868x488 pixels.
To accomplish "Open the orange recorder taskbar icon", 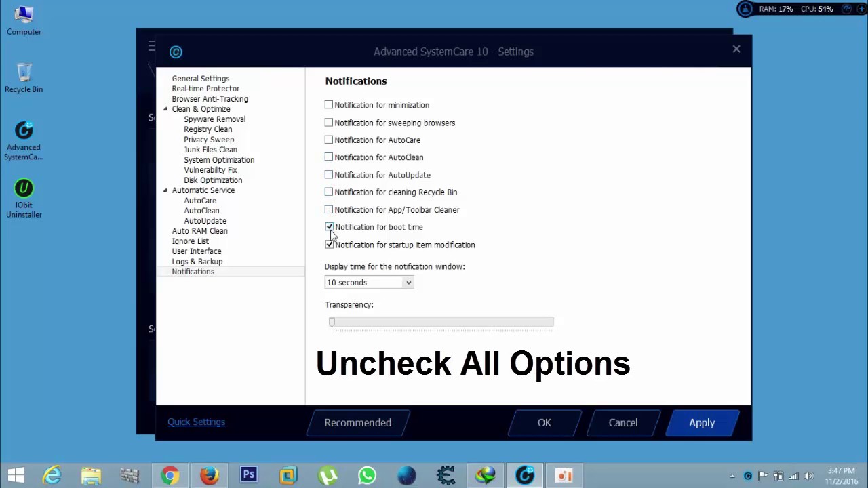I will pos(564,476).
